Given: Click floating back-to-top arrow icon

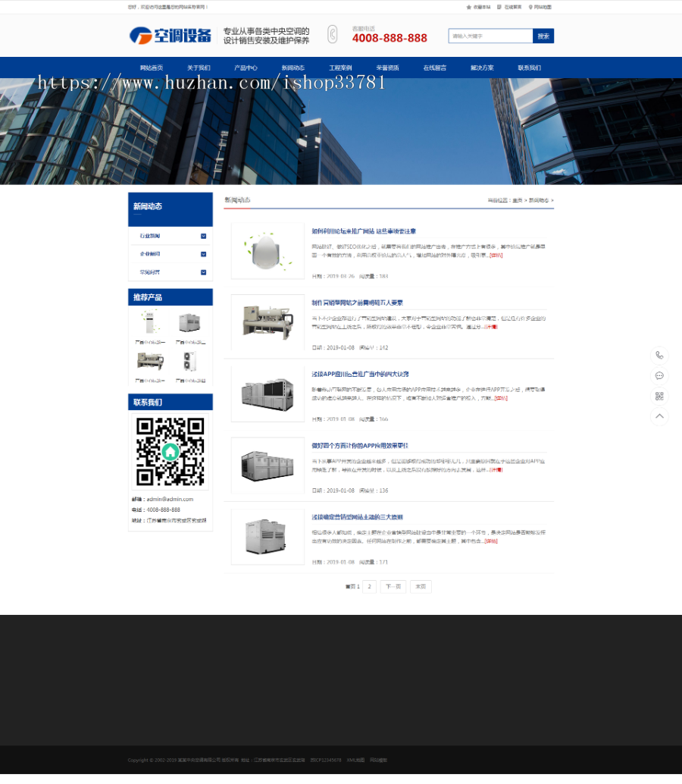Looking at the screenshot, I should (x=659, y=416).
